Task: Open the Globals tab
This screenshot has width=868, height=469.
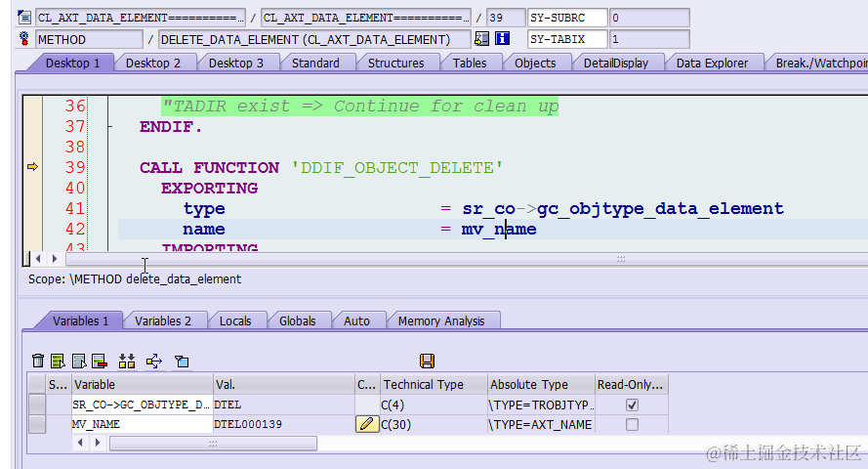Action: (297, 321)
